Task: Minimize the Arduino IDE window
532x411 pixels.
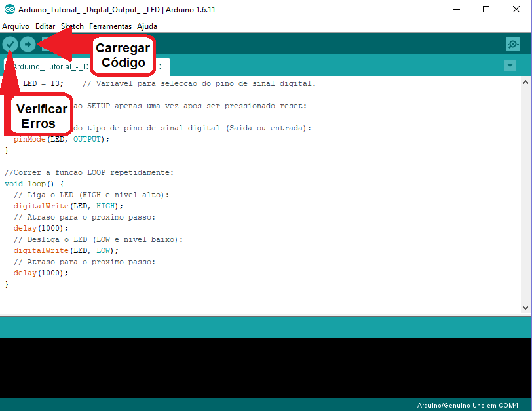Action: [x=457, y=9]
